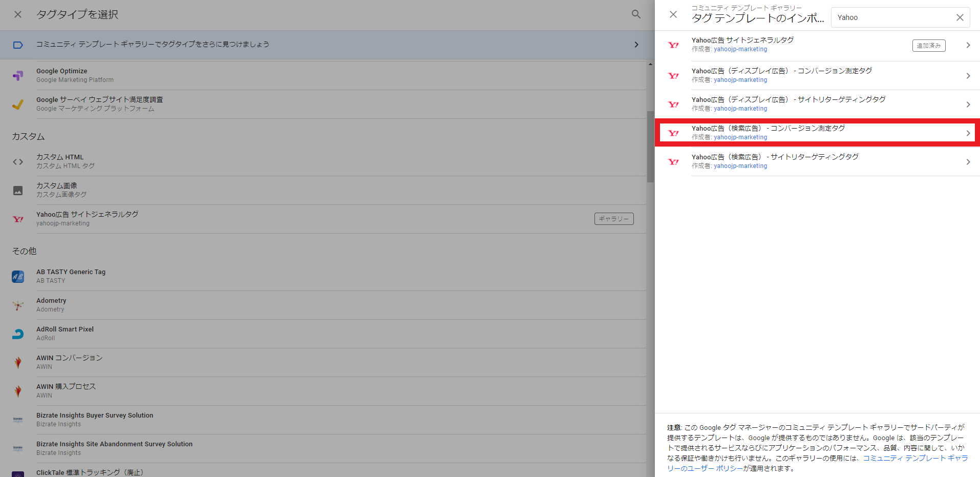Open 検索広告 コンバージョン測定タグ chevron
980x477 pixels.
point(968,133)
